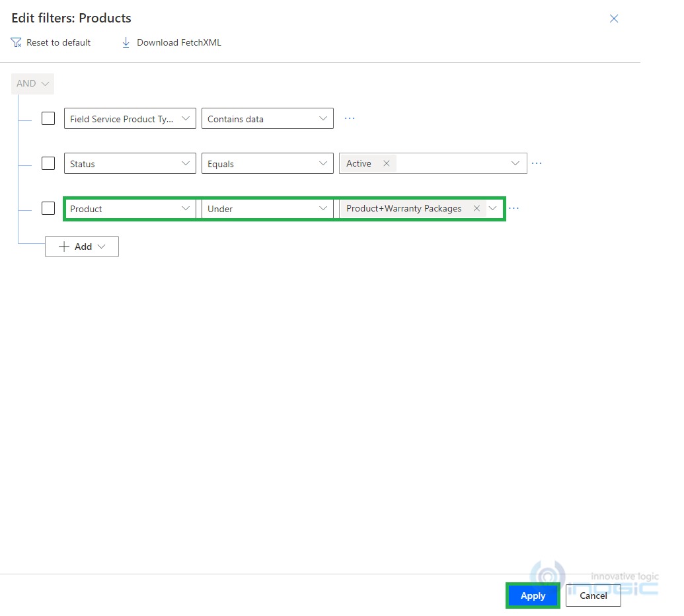Check the Field Service Product Type row checkbox

click(x=48, y=118)
